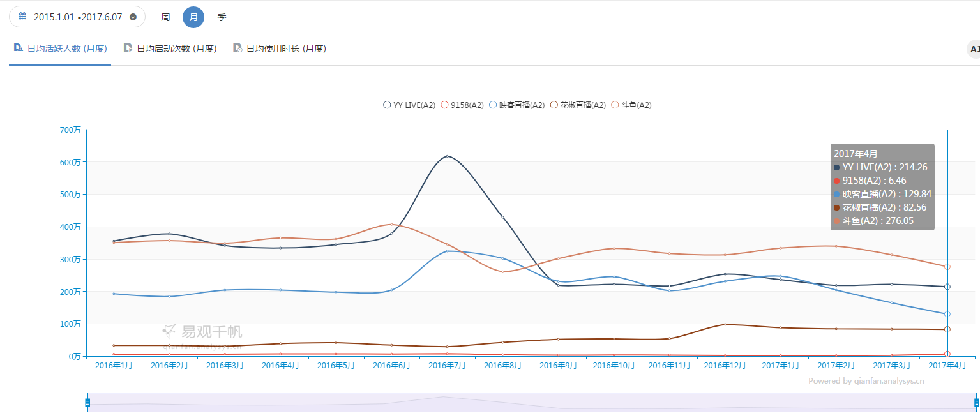Toggle YY LIVE(A2) legend series
980x418 pixels.
coord(409,105)
